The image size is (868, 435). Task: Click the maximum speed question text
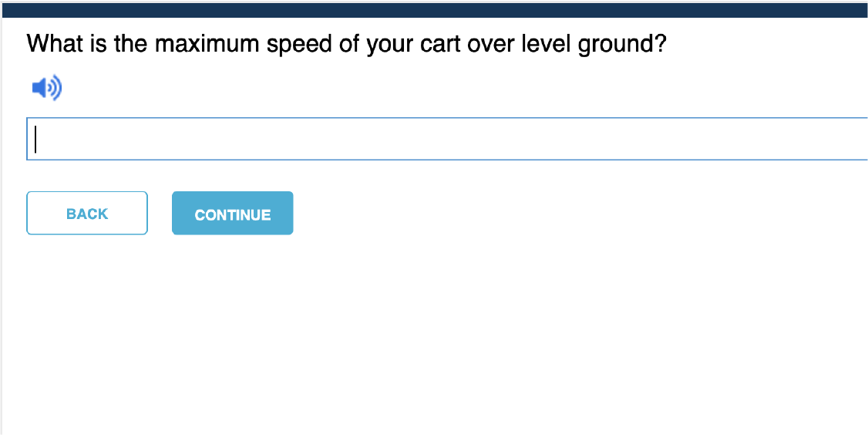(x=346, y=44)
